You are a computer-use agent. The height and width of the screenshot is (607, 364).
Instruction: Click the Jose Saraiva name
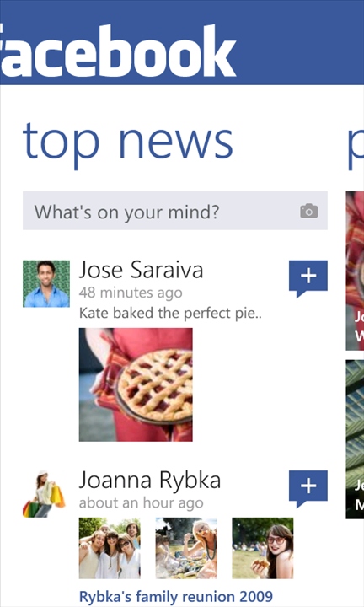[142, 270]
